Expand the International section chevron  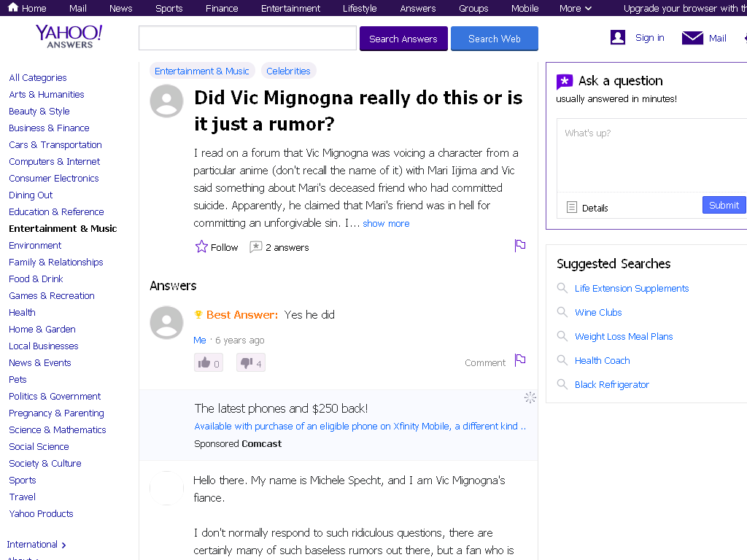[x=64, y=545]
